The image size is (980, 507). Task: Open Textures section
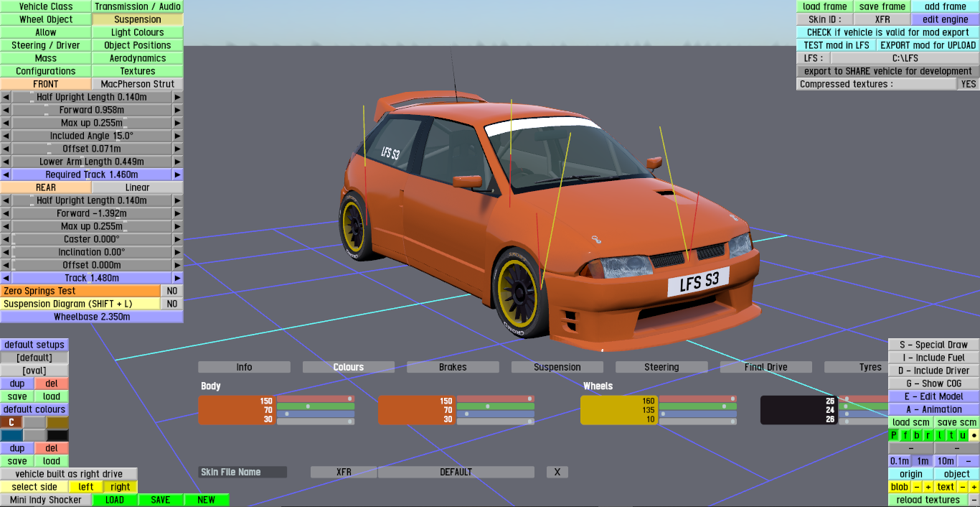click(x=138, y=71)
